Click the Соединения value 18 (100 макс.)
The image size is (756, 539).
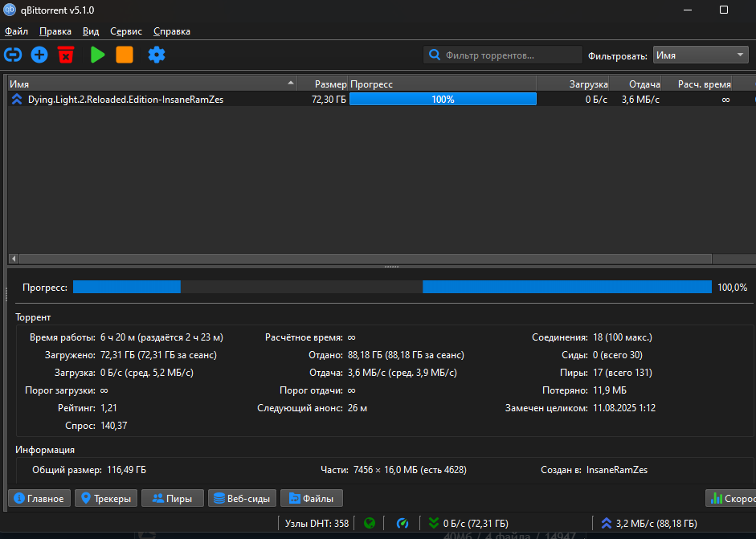(622, 337)
